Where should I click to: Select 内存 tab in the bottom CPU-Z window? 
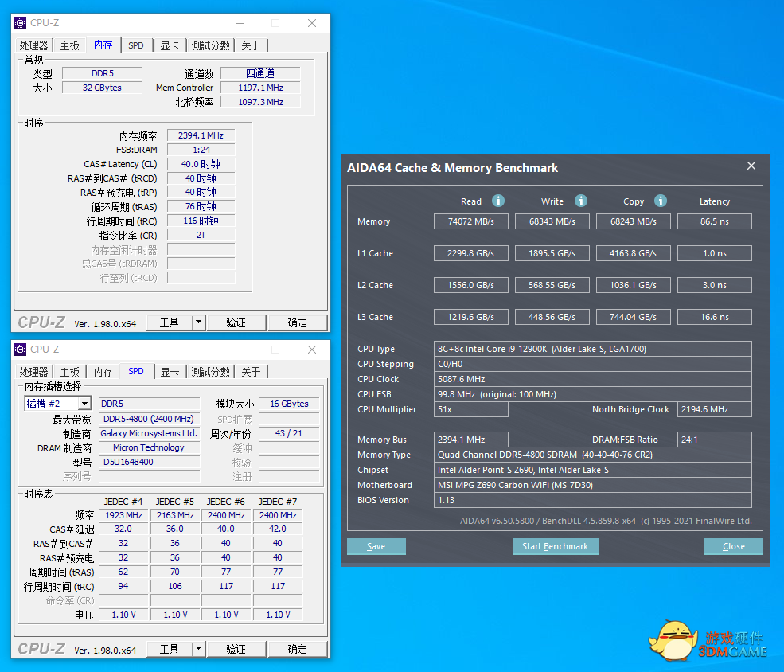point(103,372)
